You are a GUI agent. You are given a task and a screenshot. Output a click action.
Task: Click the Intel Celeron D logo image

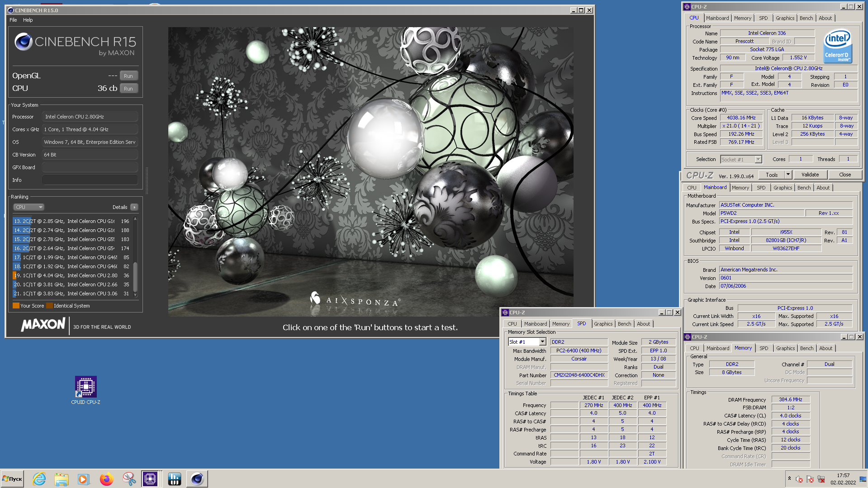click(838, 46)
